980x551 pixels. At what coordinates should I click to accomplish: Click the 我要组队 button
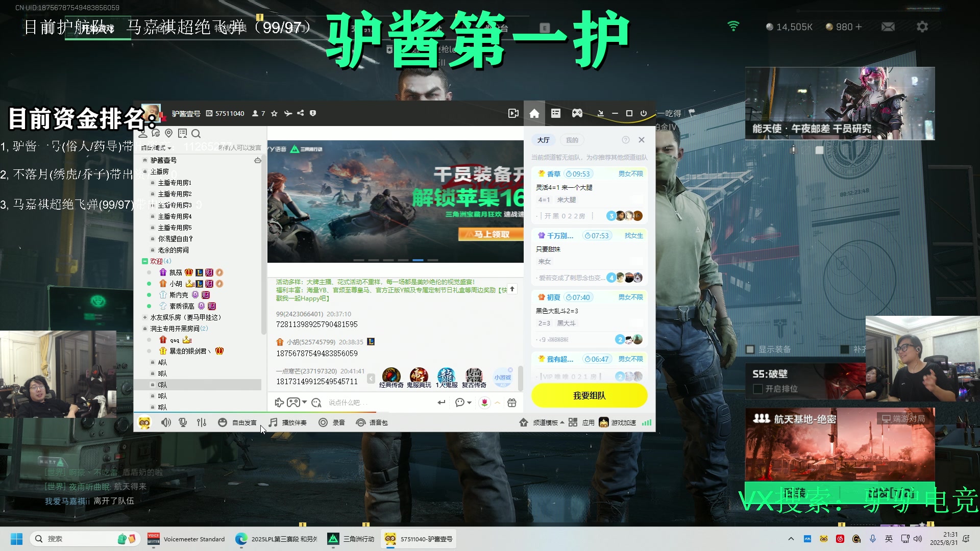coord(590,395)
